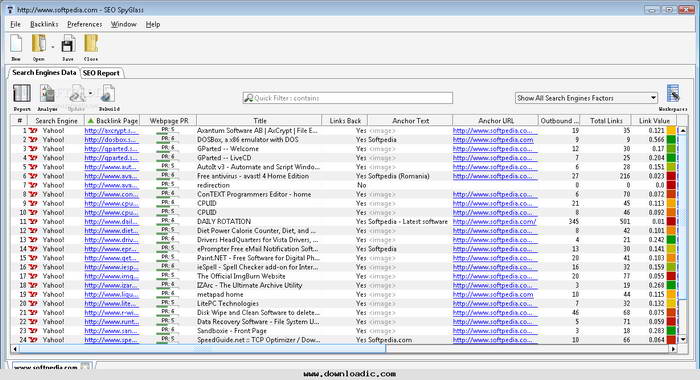Click the Yahoo icon in row 1
The width and height of the screenshot is (700, 380).
click(33, 131)
